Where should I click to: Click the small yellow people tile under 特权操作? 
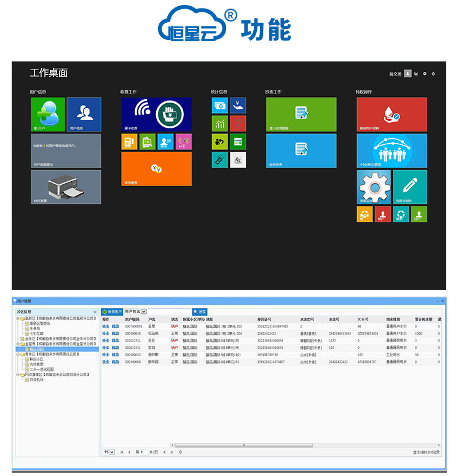tap(364, 214)
